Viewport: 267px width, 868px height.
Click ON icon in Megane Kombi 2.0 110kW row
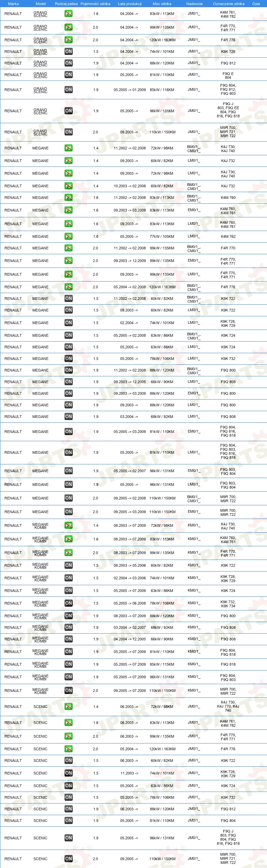(x=68, y=691)
